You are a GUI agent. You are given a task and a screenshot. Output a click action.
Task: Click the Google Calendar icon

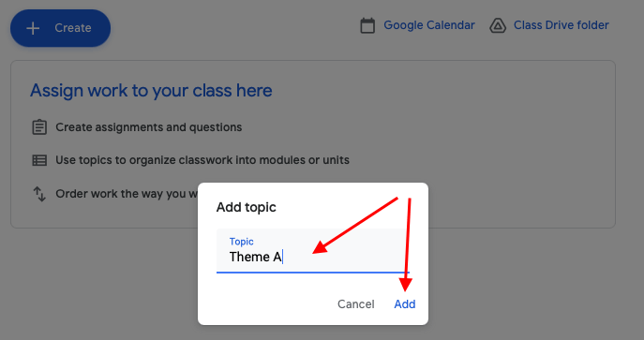click(x=367, y=25)
